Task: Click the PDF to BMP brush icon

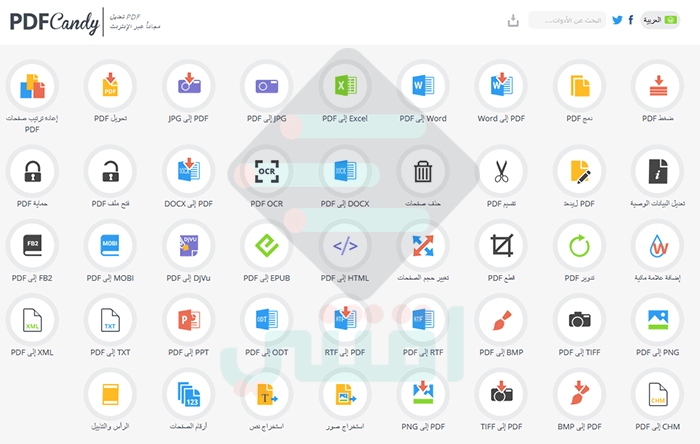Action: tap(501, 320)
